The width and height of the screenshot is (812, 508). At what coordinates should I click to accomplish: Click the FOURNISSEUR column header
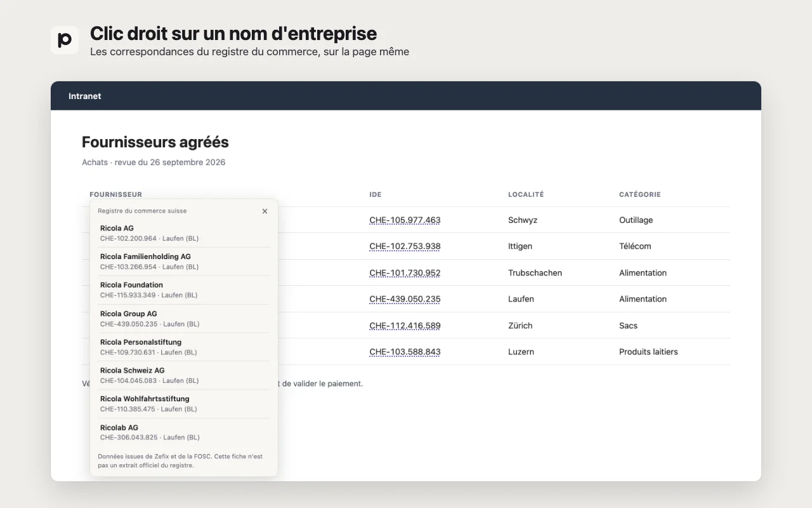click(116, 194)
